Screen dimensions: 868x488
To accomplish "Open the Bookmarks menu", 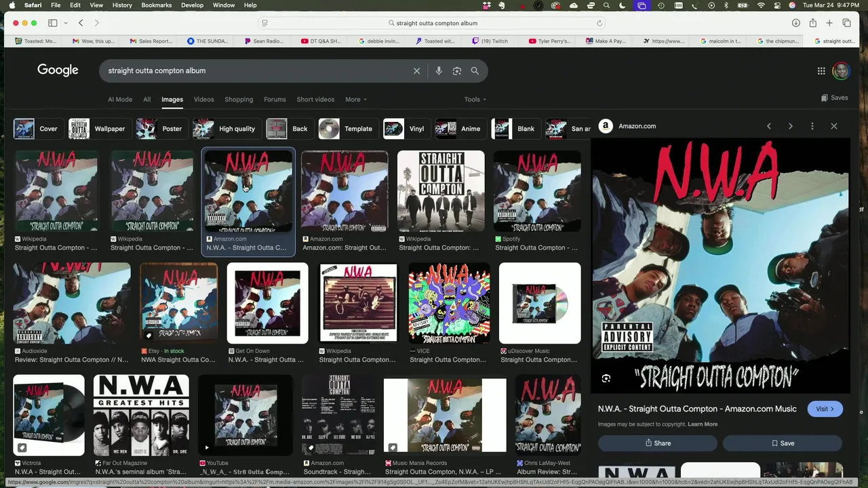I will 157,5.
